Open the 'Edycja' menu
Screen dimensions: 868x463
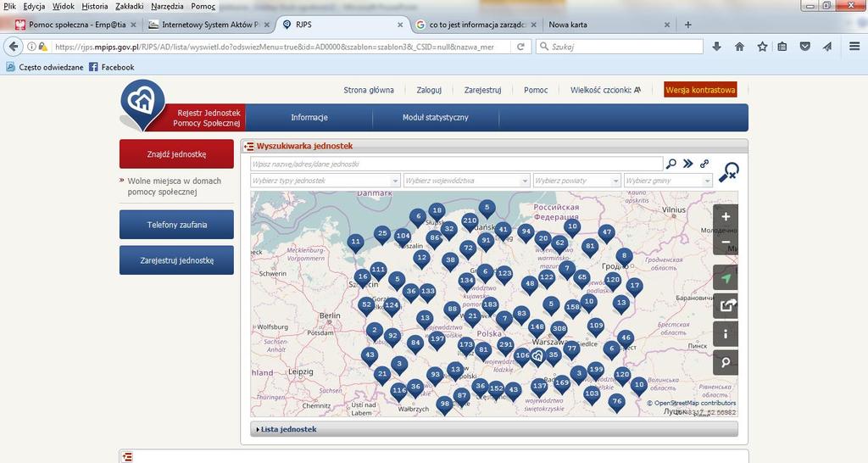(34, 6)
